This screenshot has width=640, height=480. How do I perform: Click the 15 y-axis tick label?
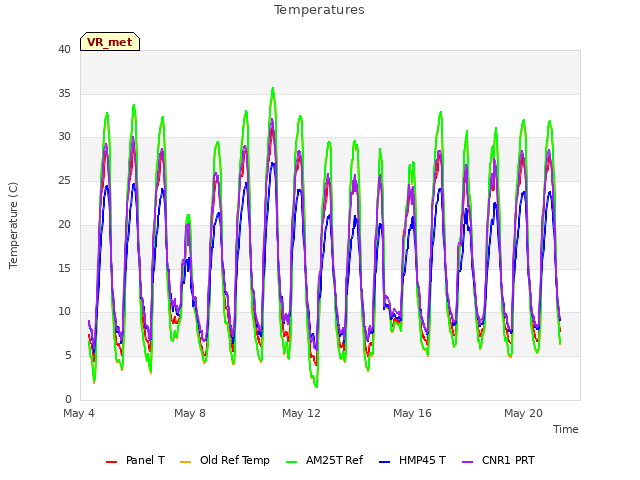click(64, 268)
